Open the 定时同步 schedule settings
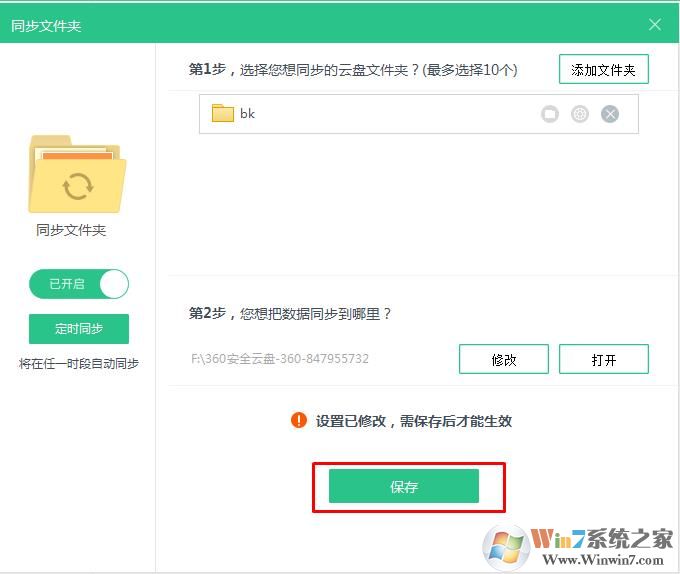 click(79, 328)
